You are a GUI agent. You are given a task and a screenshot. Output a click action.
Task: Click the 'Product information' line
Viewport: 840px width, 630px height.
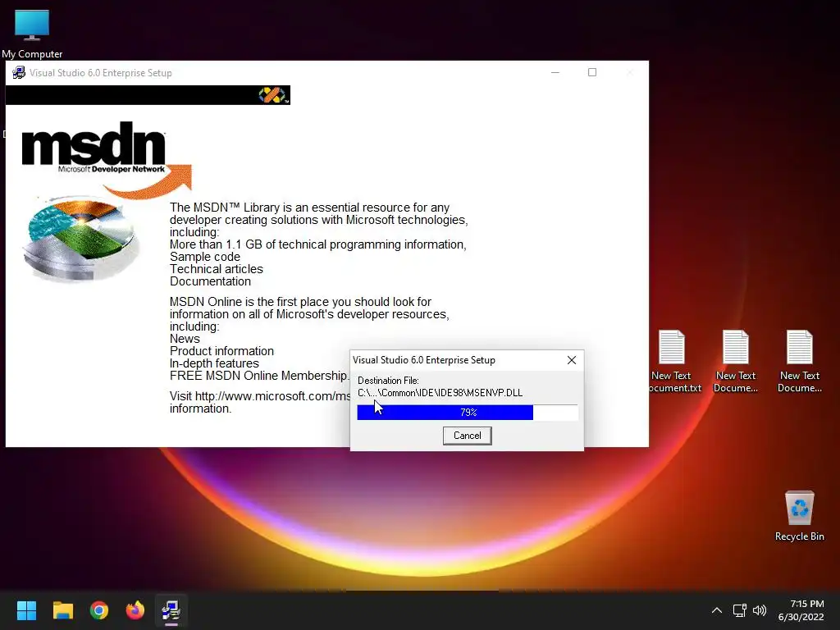tap(221, 351)
